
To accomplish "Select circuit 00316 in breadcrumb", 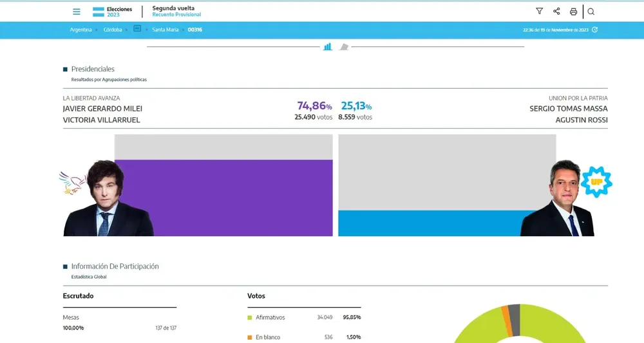I will [x=194, y=30].
